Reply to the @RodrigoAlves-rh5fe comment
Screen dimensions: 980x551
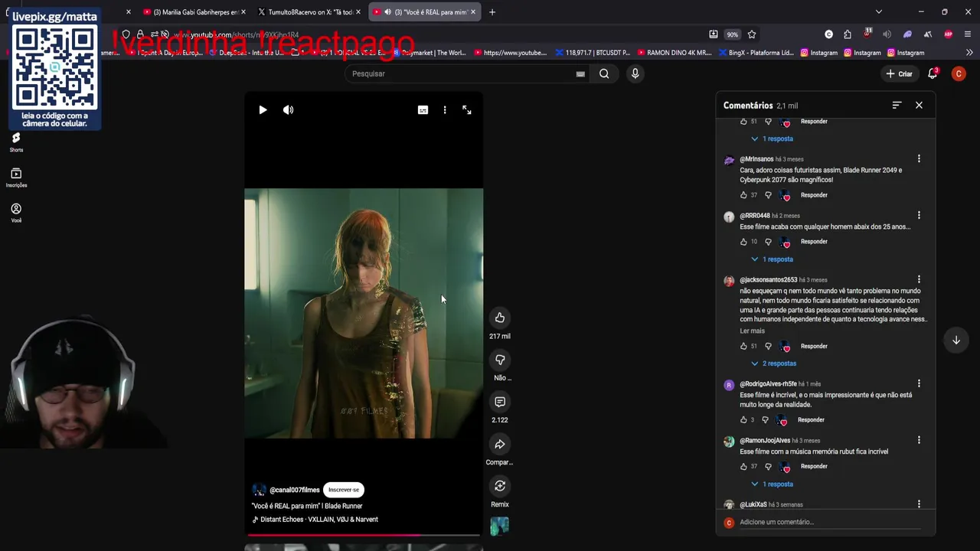point(811,420)
